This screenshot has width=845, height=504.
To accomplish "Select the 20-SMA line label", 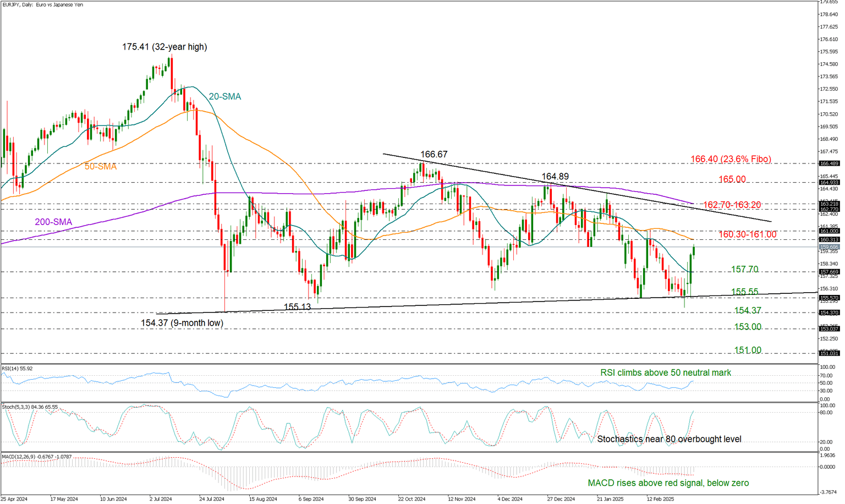I will (x=225, y=96).
